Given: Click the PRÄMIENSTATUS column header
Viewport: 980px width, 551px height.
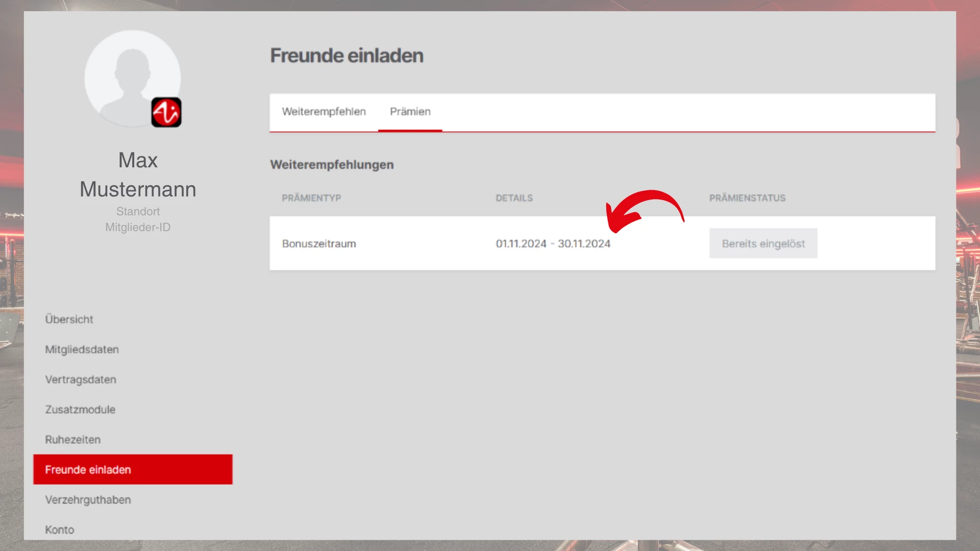Looking at the screenshot, I should (747, 198).
